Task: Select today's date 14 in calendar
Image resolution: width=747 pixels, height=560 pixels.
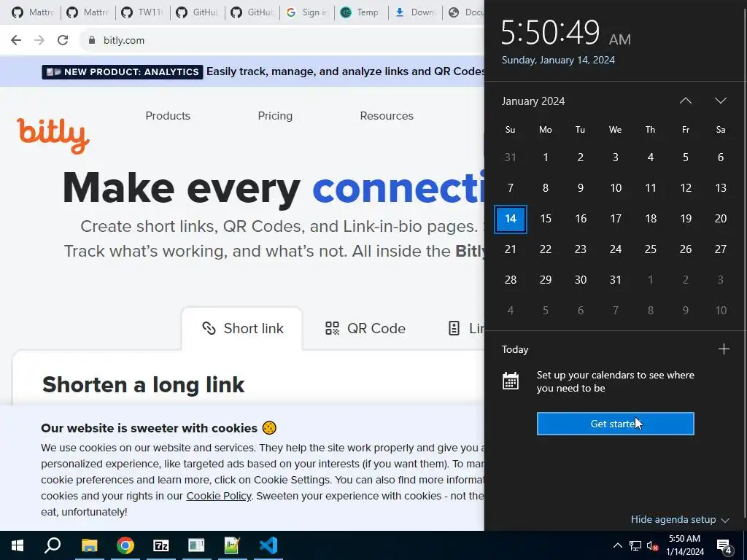Action: coord(510,219)
